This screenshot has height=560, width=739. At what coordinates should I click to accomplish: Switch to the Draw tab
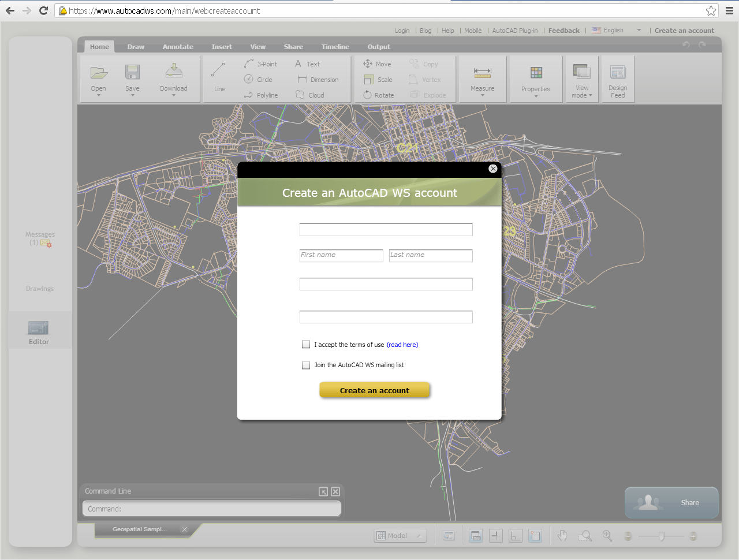pyautogui.click(x=136, y=47)
